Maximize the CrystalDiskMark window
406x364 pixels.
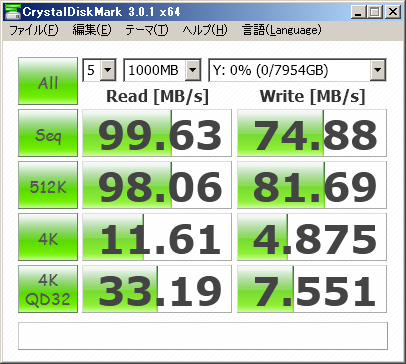(x=375, y=12)
